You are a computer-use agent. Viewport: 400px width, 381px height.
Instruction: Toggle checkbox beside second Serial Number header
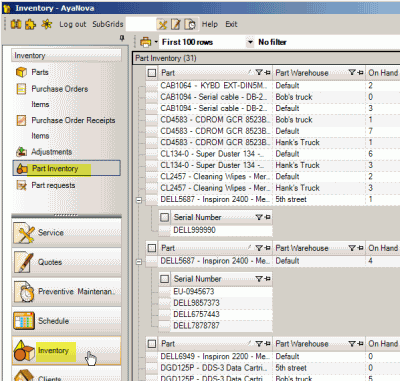165,279
